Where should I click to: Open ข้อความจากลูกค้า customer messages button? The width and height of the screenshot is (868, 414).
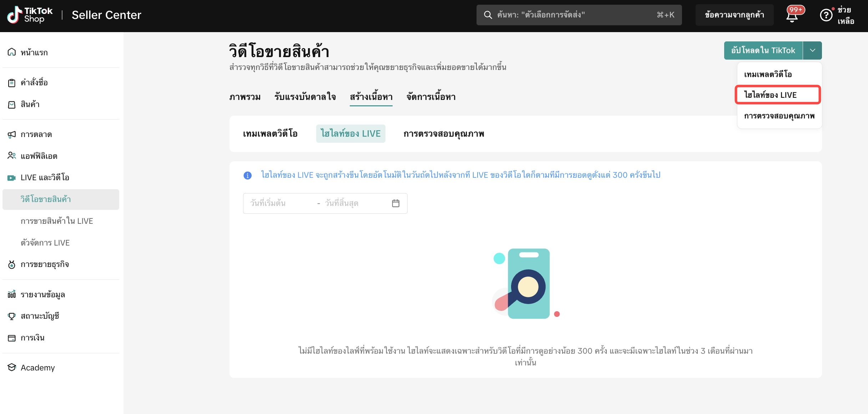[x=734, y=15]
